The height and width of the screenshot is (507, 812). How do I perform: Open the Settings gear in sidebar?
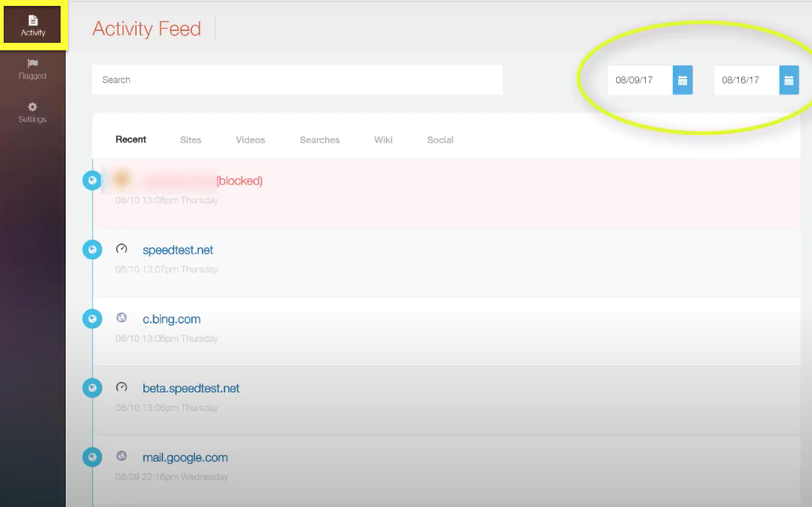[33, 112]
